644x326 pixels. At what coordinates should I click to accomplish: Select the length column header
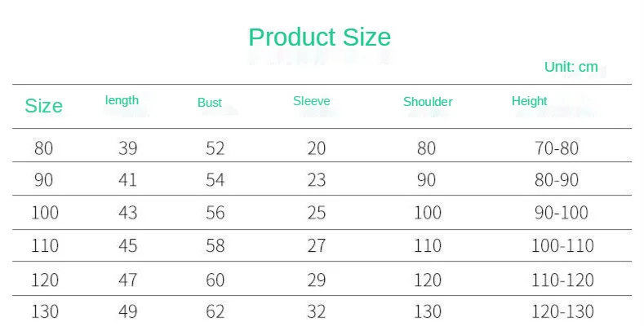(x=122, y=100)
